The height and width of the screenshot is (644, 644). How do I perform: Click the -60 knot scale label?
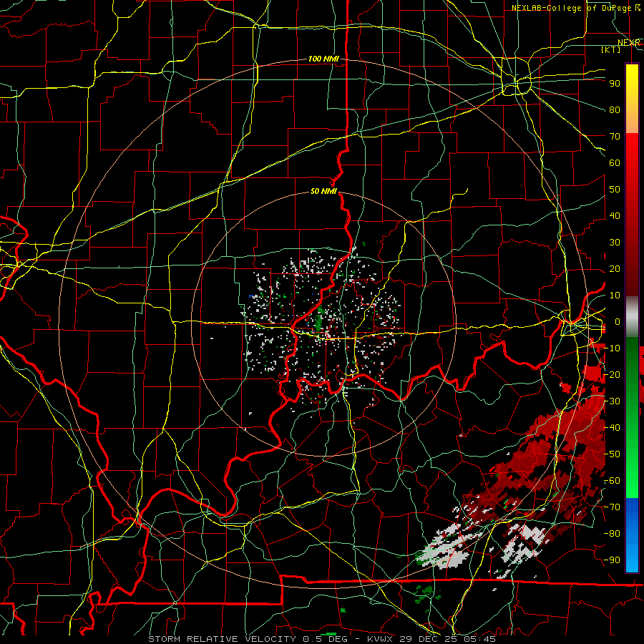tap(612, 481)
